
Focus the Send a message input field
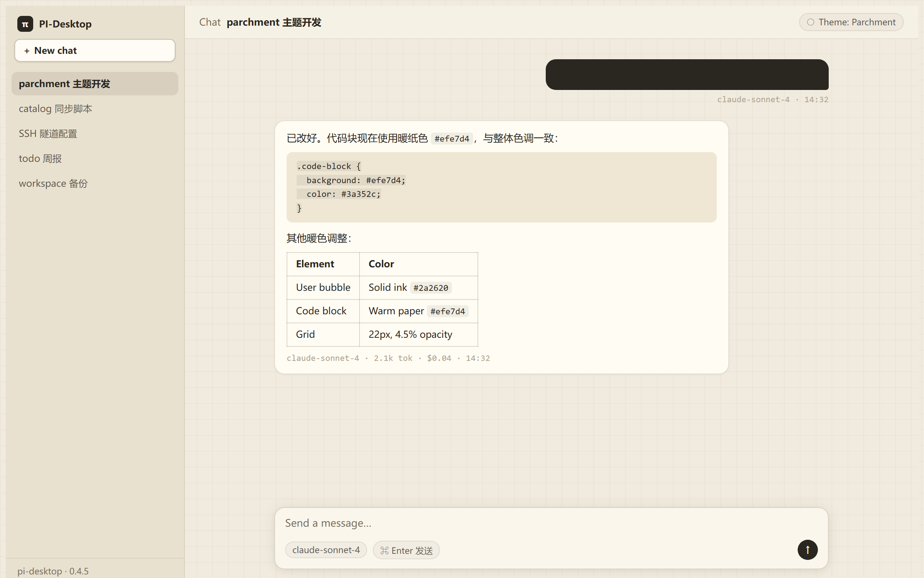coord(551,523)
